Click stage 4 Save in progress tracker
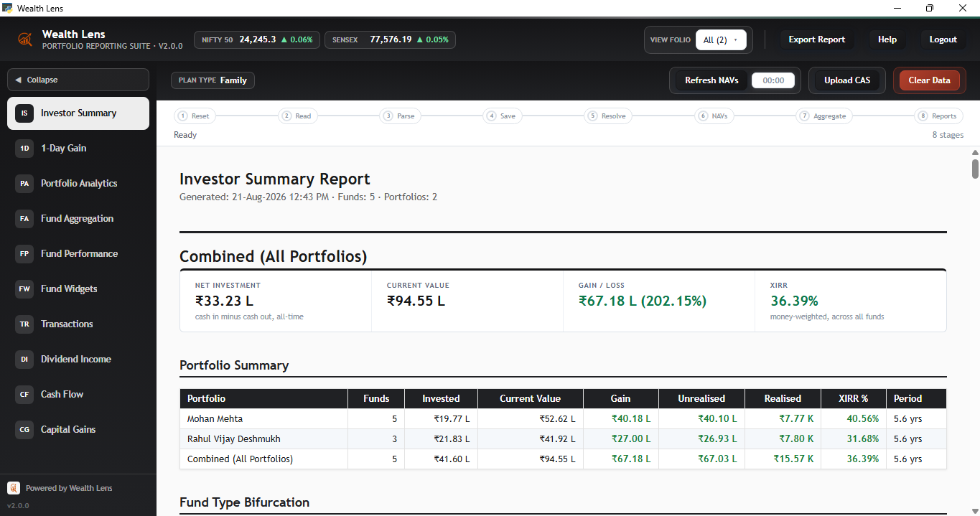 point(501,116)
